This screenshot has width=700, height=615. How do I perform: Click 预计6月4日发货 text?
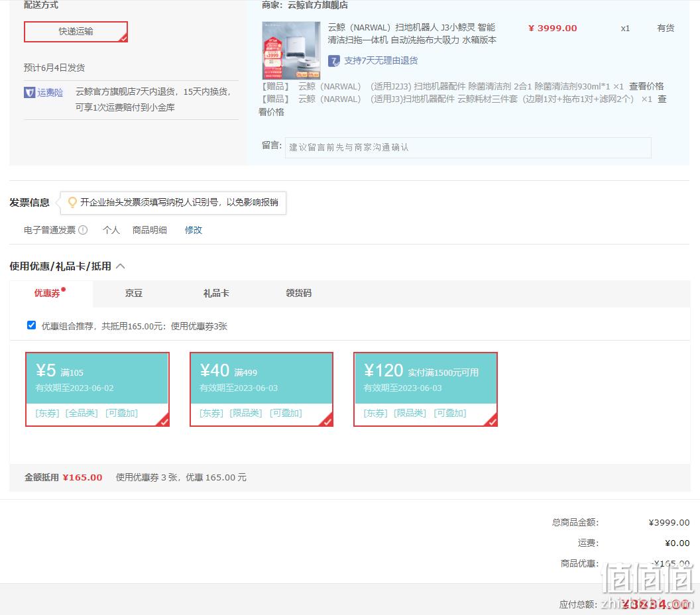(54, 68)
